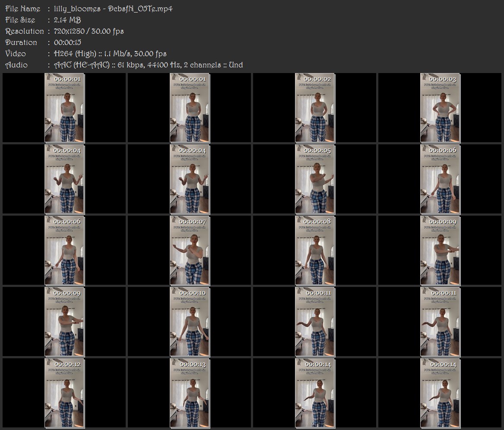Image resolution: width=504 pixels, height=430 pixels.
Task: Click the video codec text "H264 (High)"
Action: pos(75,54)
